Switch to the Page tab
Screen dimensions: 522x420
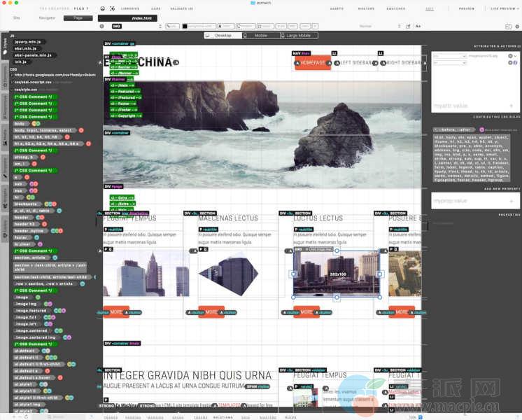78,17
